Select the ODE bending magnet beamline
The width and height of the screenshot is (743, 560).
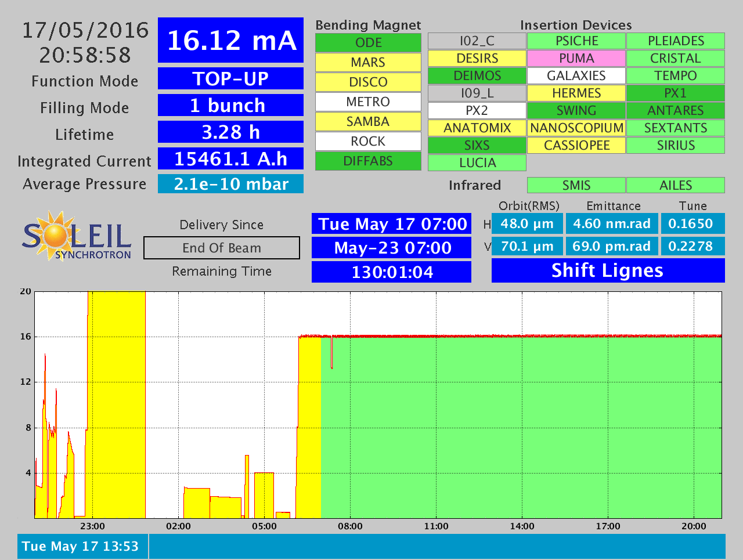(x=368, y=43)
